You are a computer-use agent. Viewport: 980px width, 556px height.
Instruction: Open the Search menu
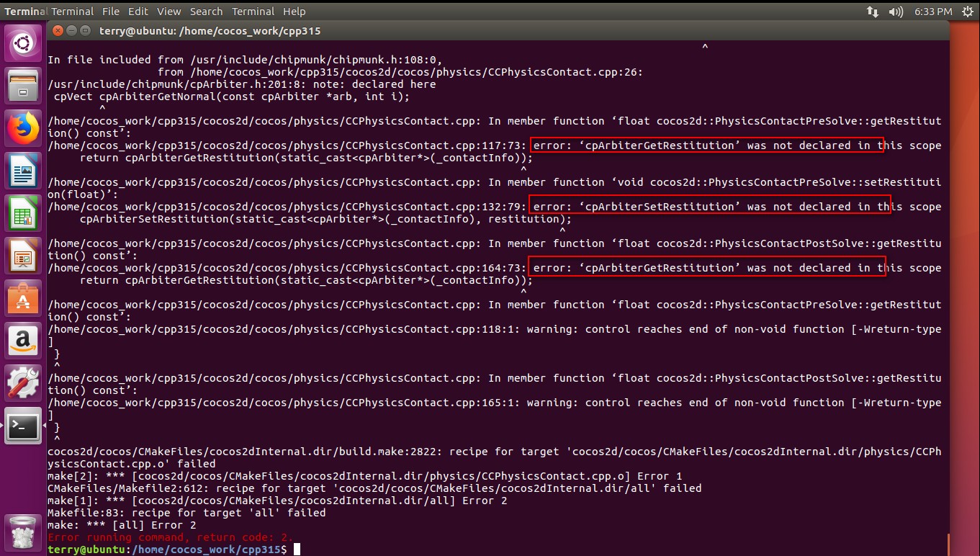click(206, 12)
